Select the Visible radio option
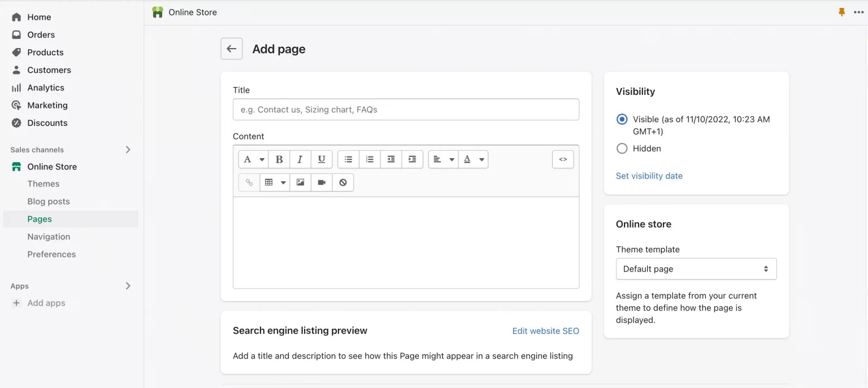The image size is (868, 388). click(x=622, y=119)
